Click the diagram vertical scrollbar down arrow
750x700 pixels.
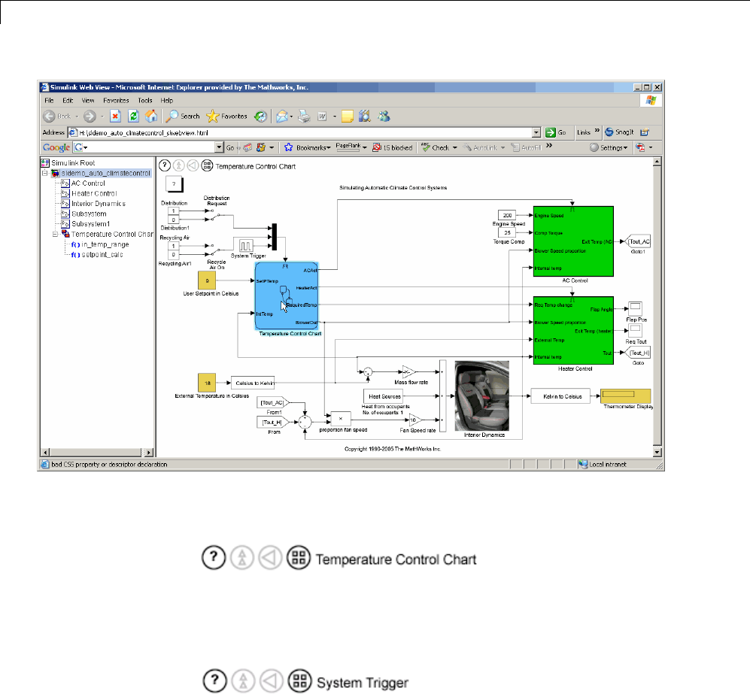[x=657, y=452]
